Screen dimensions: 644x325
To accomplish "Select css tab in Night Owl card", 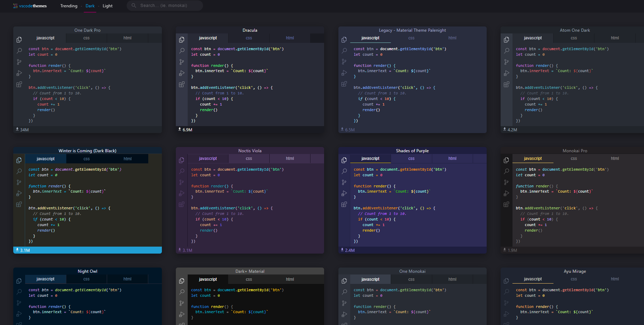I will click(x=87, y=279).
